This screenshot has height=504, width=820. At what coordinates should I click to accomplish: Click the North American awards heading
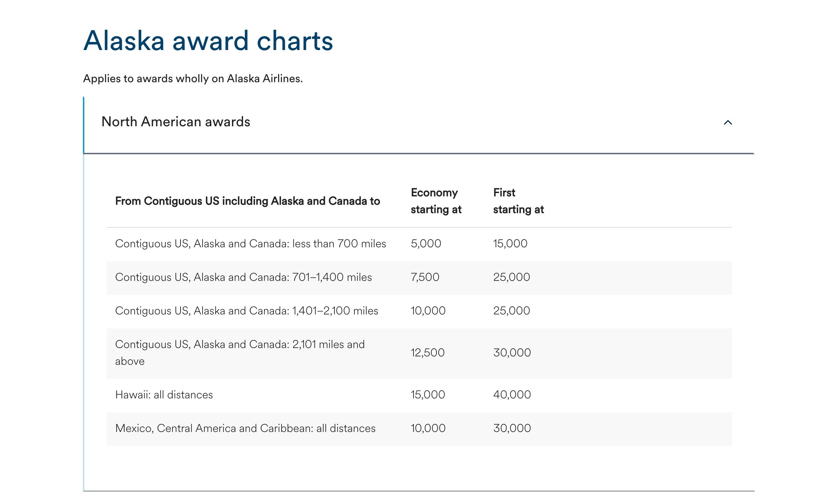176,122
